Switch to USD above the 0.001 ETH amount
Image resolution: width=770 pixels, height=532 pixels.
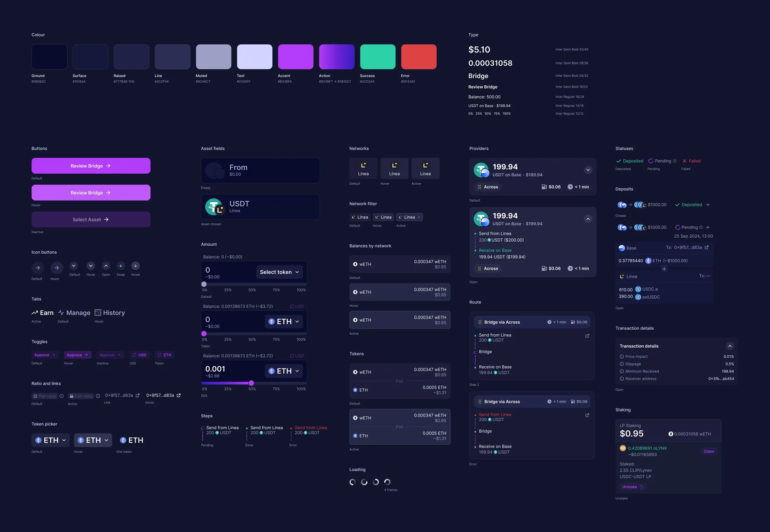[x=297, y=356]
